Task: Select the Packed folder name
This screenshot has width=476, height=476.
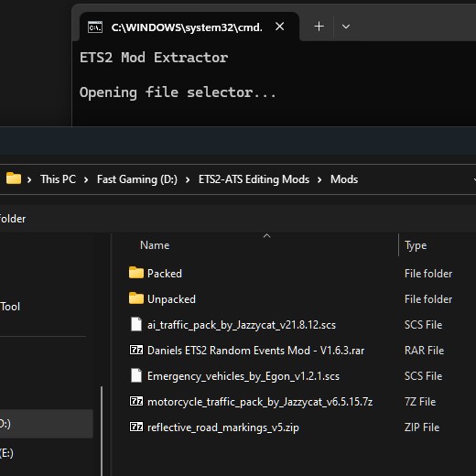Action: tap(165, 274)
